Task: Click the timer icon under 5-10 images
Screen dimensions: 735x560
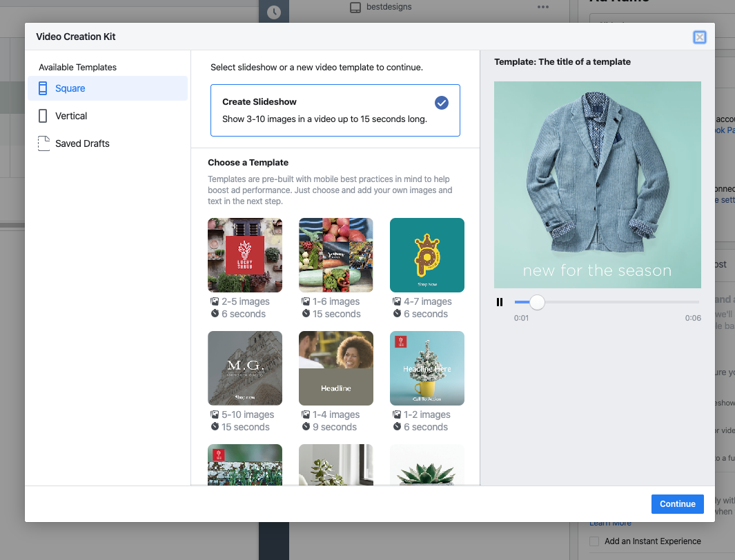Action: (215, 427)
